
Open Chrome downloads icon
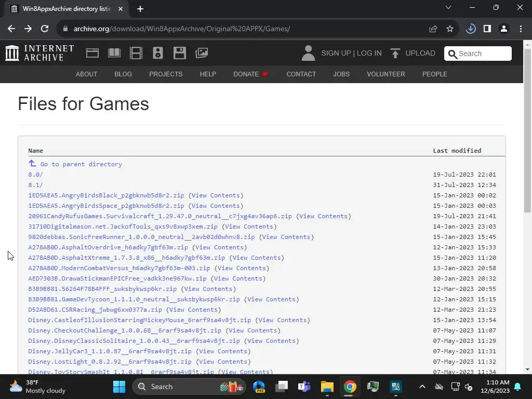coord(471,29)
